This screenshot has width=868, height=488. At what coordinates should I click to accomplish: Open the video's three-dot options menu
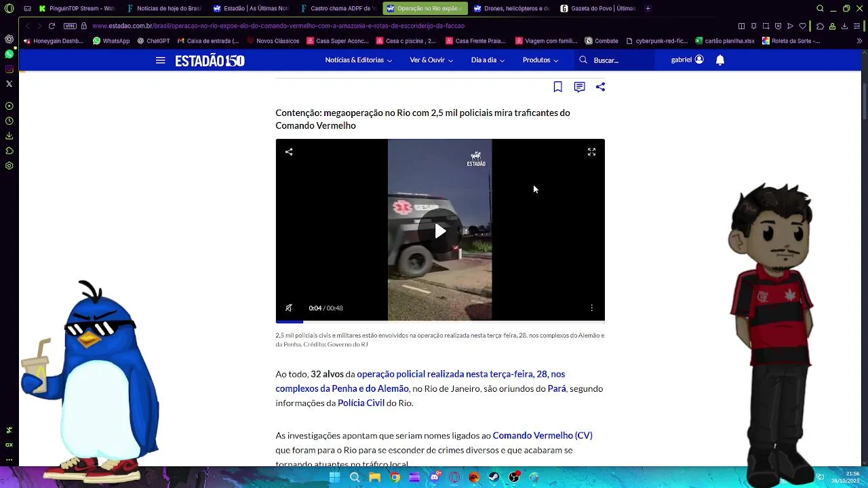(x=591, y=308)
